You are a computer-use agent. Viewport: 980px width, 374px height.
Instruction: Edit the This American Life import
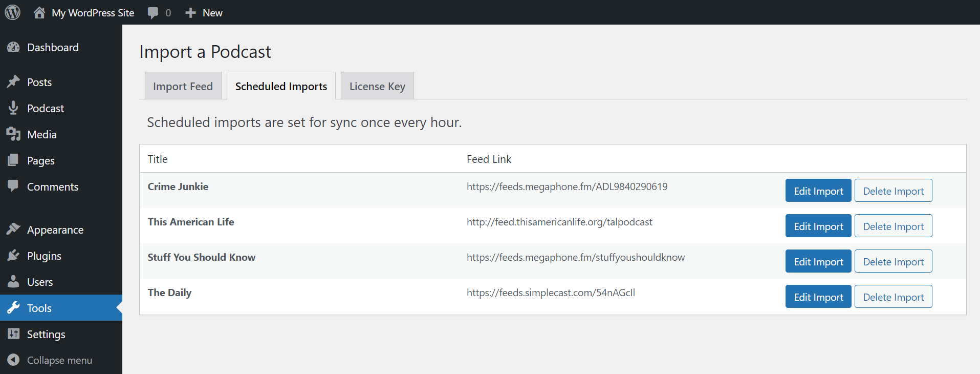tap(818, 226)
